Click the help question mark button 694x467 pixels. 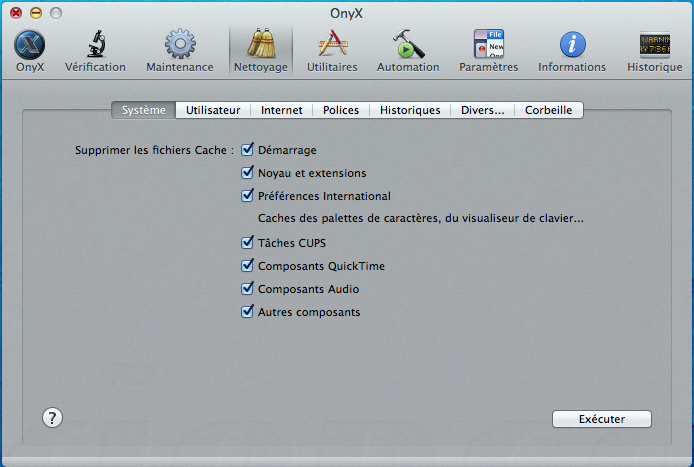tap(52, 417)
